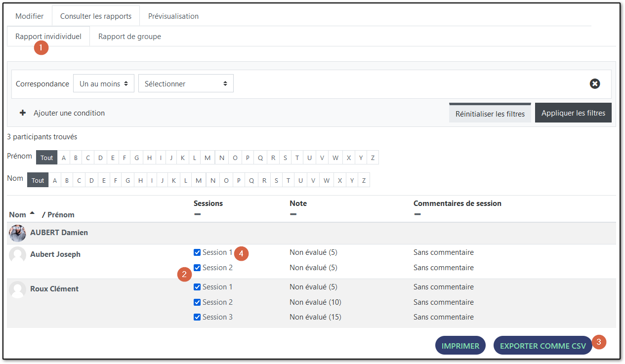The width and height of the screenshot is (625, 364).
Task: Select the Consulter les rapports tab
Action: click(x=95, y=16)
